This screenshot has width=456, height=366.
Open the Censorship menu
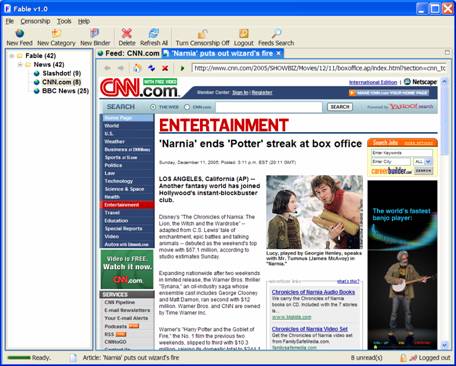pos(35,21)
